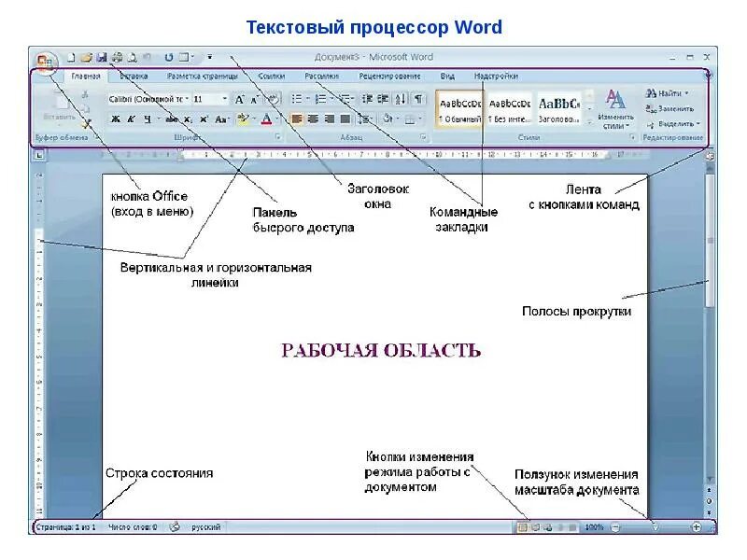
Task: Open the Office button menu
Action: click(x=47, y=62)
